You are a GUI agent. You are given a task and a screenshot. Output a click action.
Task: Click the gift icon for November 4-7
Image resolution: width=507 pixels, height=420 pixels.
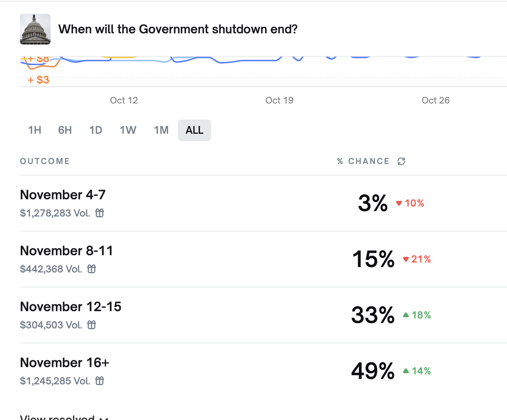(100, 213)
